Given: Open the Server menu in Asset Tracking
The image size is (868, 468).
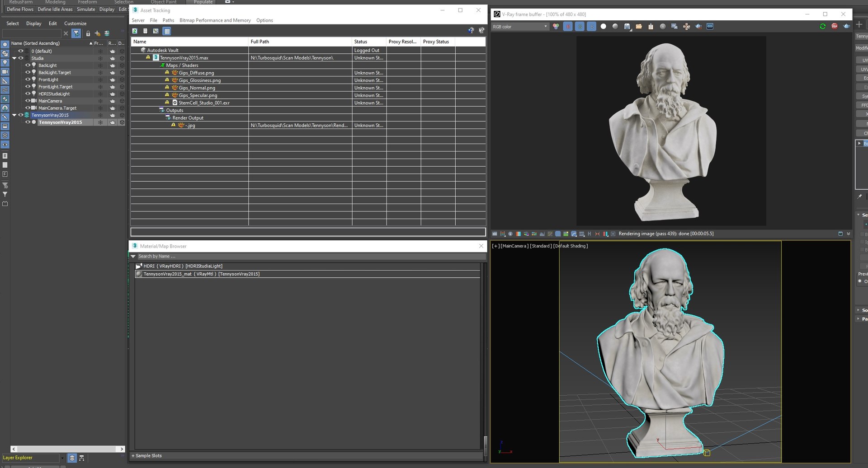Looking at the screenshot, I should point(138,20).
